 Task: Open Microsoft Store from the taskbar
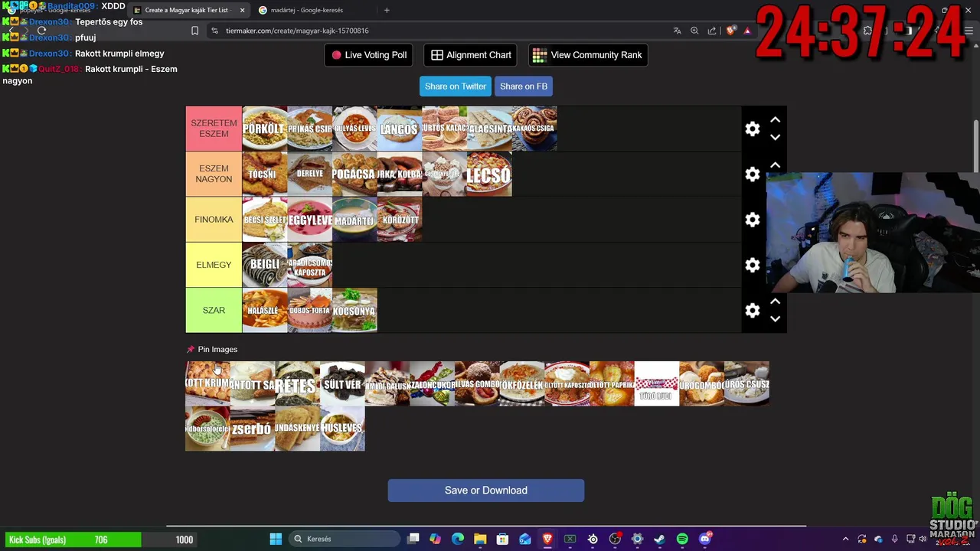click(x=502, y=539)
